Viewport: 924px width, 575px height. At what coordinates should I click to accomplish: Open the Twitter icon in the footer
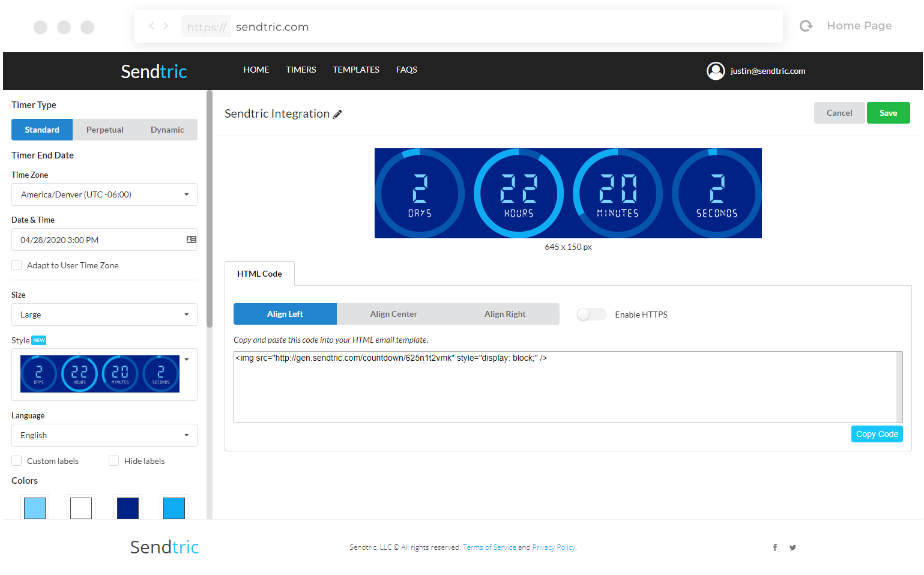tap(793, 547)
